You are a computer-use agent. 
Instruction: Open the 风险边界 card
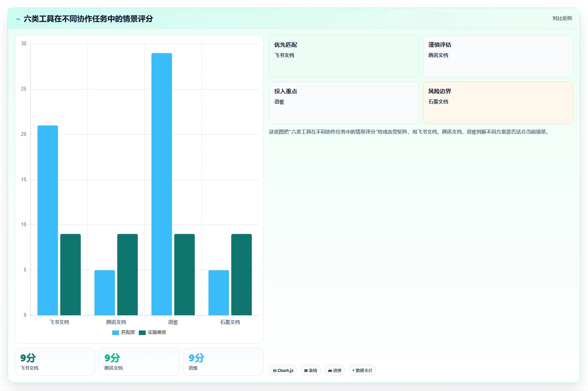point(498,103)
